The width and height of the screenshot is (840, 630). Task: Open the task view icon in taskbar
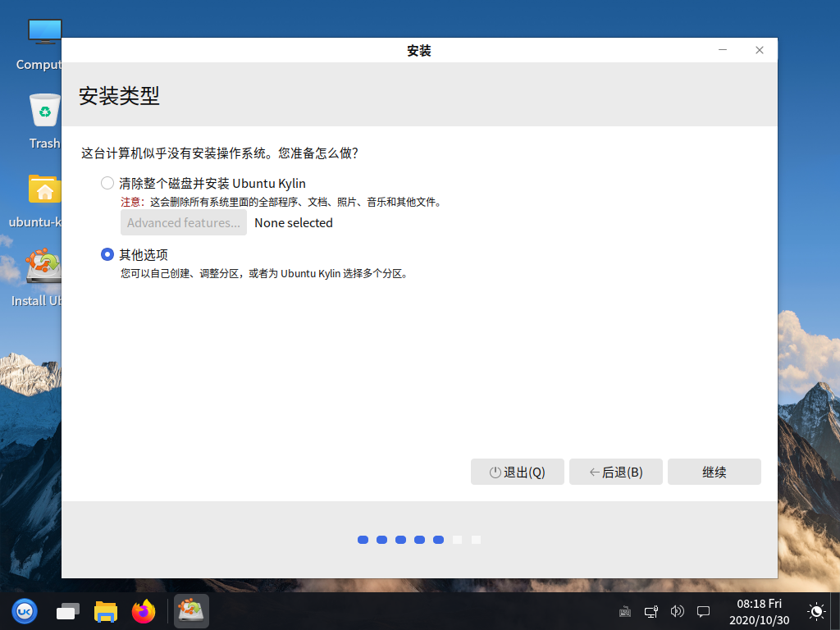68,611
